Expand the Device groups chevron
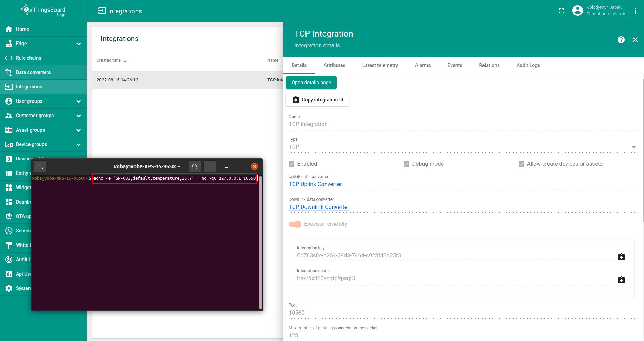 click(x=79, y=145)
